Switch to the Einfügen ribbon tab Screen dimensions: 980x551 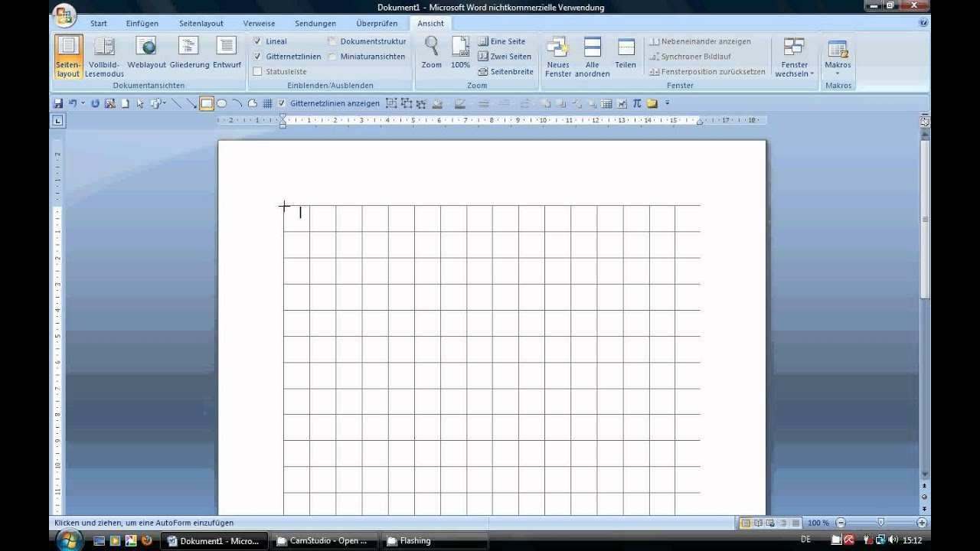[142, 24]
